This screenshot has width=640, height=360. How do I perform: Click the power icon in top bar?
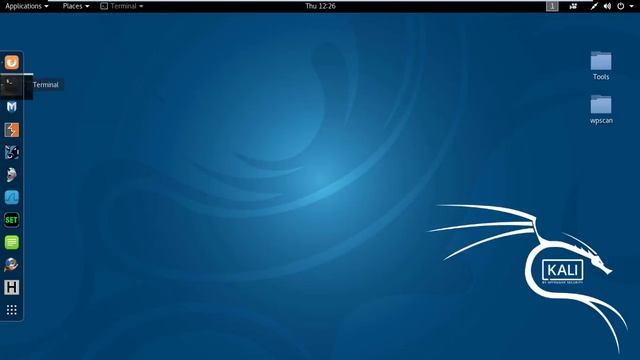[x=620, y=6]
